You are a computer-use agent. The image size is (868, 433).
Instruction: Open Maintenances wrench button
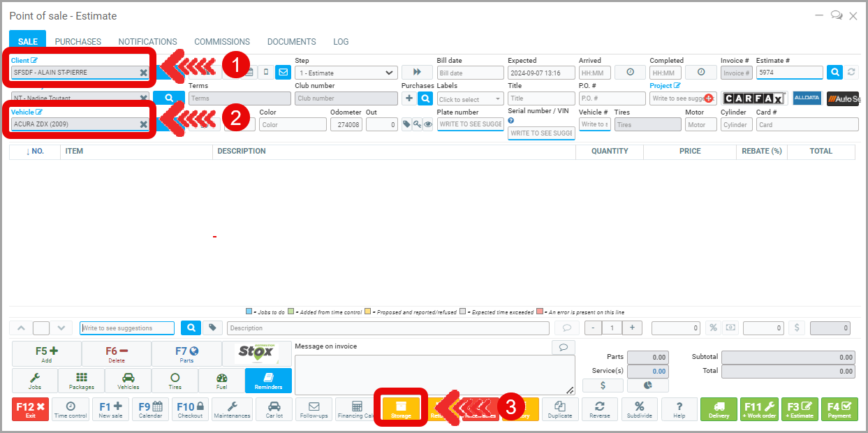[232, 409]
